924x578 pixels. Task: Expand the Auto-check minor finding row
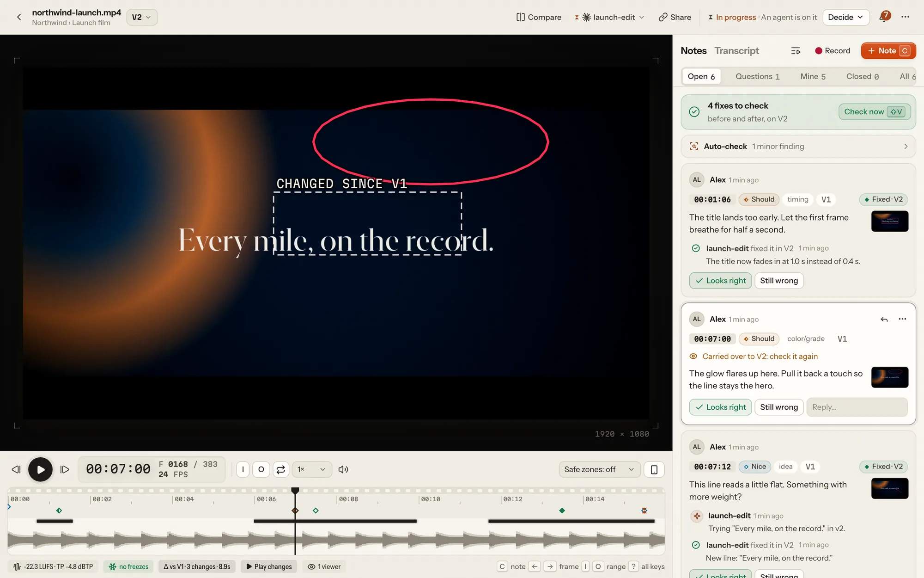(798, 147)
